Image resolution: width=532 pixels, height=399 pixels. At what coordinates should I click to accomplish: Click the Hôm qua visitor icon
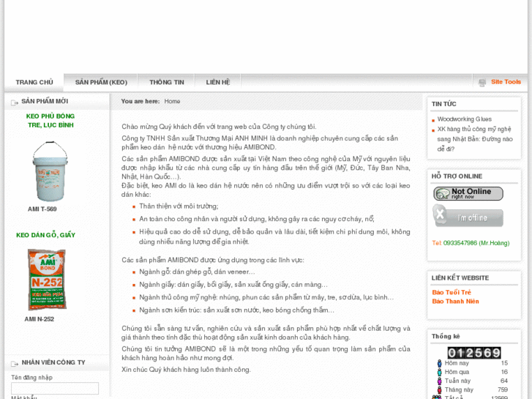[x=439, y=372]
